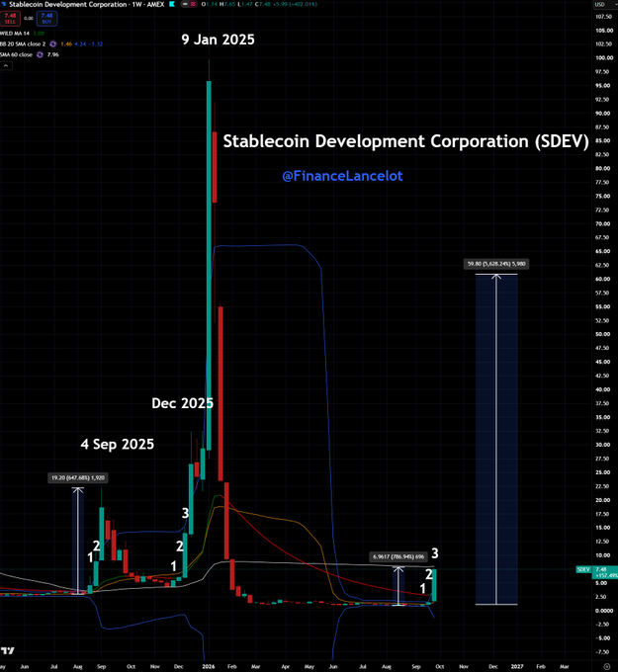Click the 2027 label on time axis

click(517, 666)
